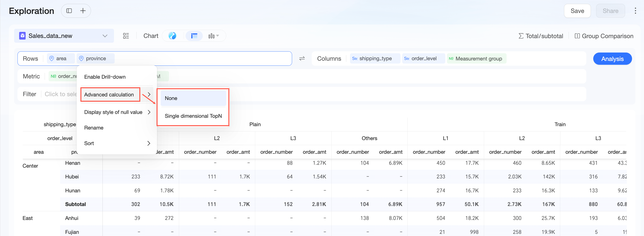
Task: Open the three-dot more options menu
Action: 635,11
